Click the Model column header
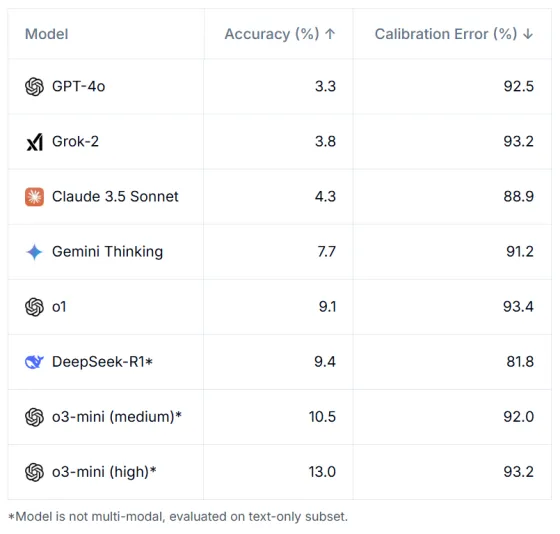 [46, 34]
